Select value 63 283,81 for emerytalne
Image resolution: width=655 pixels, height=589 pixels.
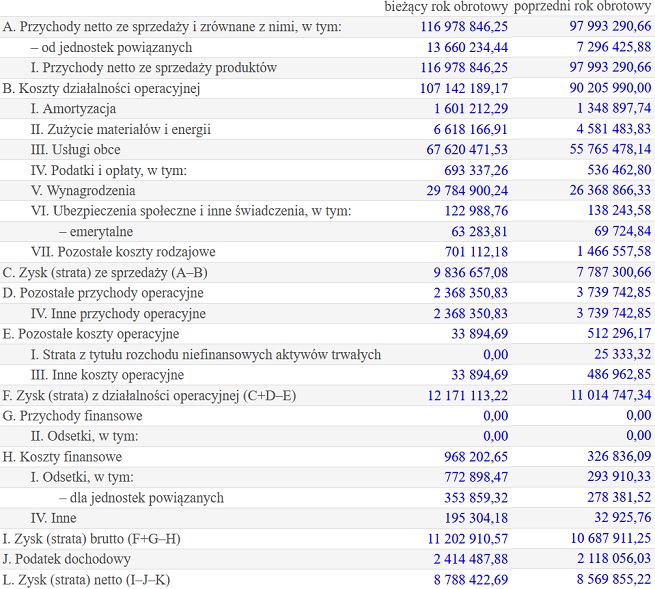[479, 231]
